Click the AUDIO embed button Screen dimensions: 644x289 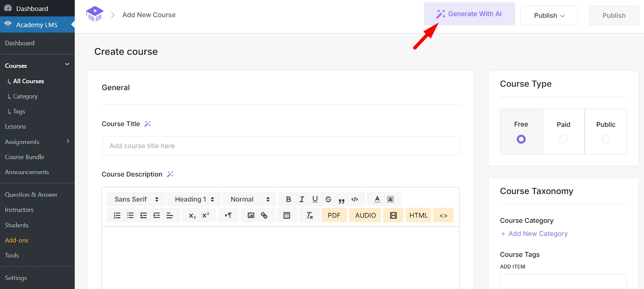(365, 215)
